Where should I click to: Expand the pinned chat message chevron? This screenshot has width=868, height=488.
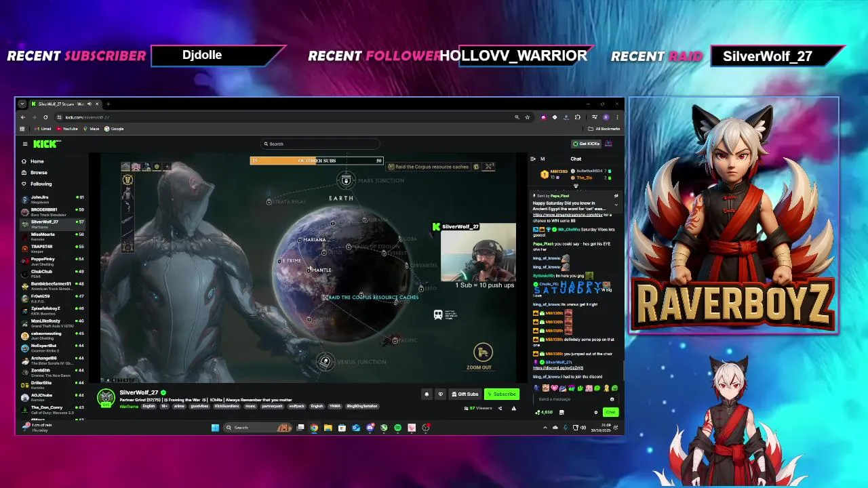[616, 204]
